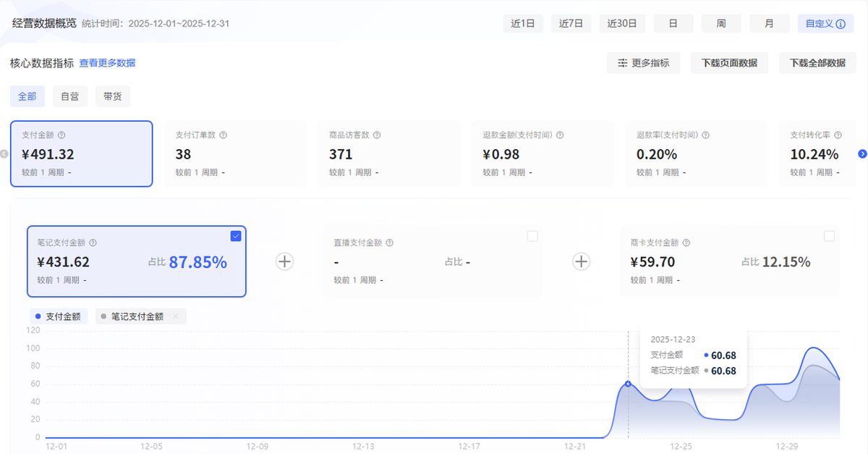The image size is (868, 454).
Task: Select the 支付订单数 metric card
Action: (236, 154)
